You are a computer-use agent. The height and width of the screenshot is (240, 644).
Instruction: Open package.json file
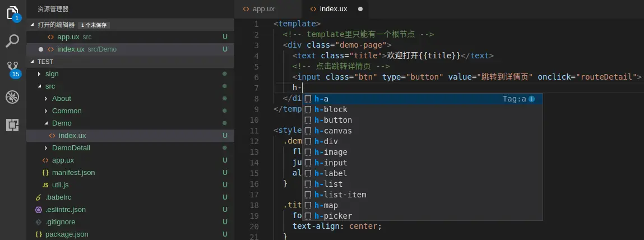click(x=130, y=234)
